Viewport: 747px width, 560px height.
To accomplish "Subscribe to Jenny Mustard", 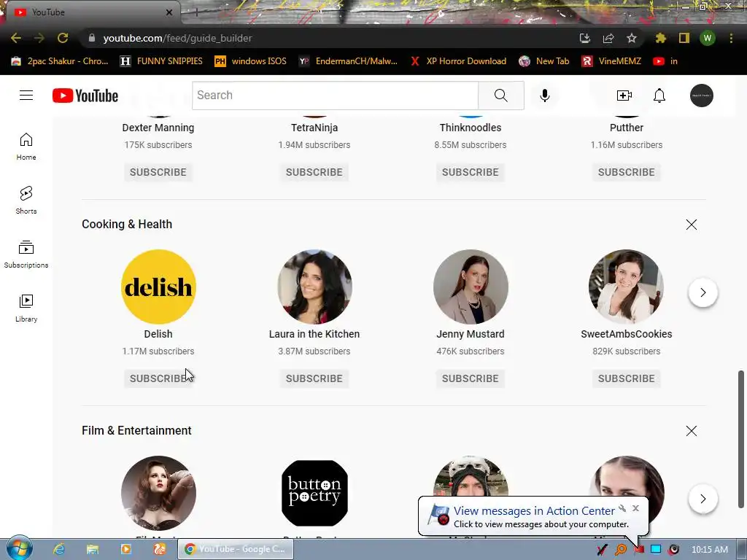I will coord(471,378).
